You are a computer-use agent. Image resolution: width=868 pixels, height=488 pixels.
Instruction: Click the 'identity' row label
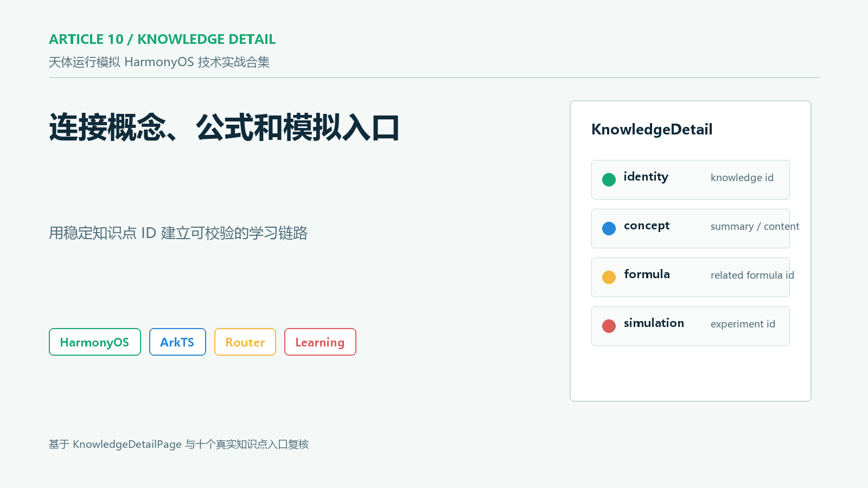646,177
